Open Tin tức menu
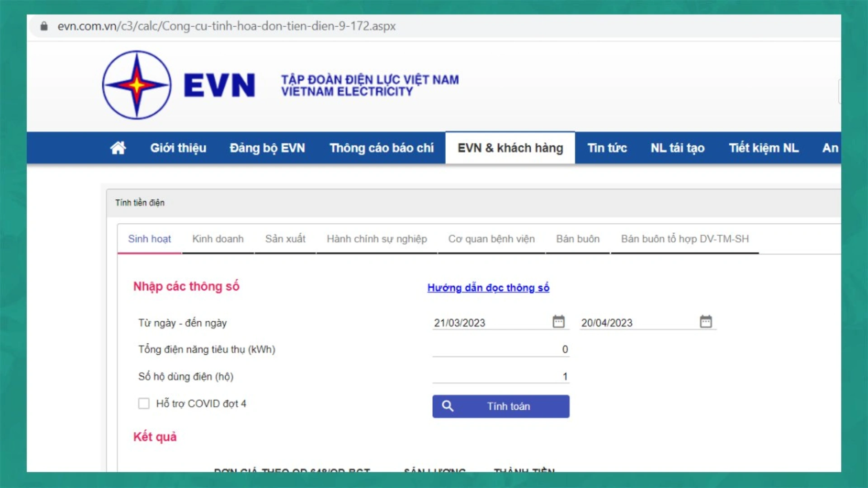 pyautogui.click(x=607, y=148)
